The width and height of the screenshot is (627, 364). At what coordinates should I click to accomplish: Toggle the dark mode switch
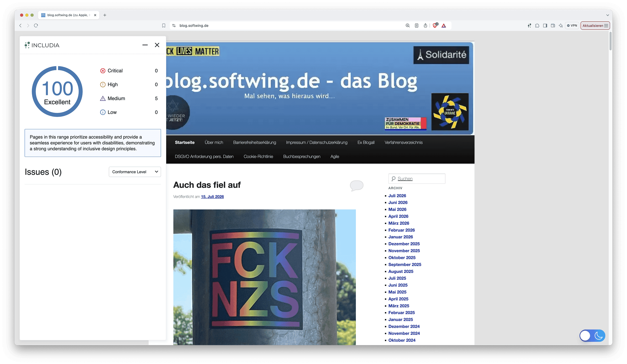coord(592,336)
